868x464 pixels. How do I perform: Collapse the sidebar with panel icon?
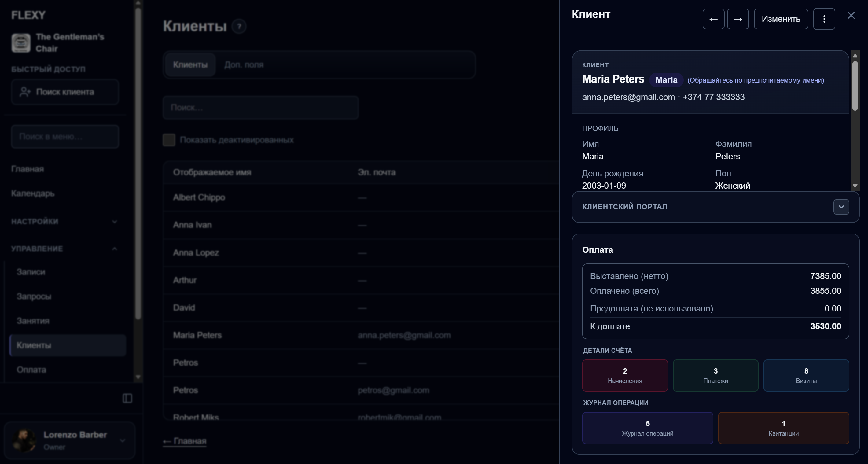pyautogui.click(x=127, y=398)
